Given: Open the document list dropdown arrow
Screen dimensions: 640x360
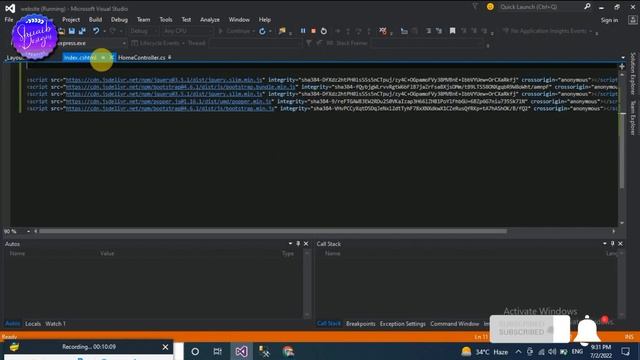Looking at the screenshot, I should coord(623,58).
